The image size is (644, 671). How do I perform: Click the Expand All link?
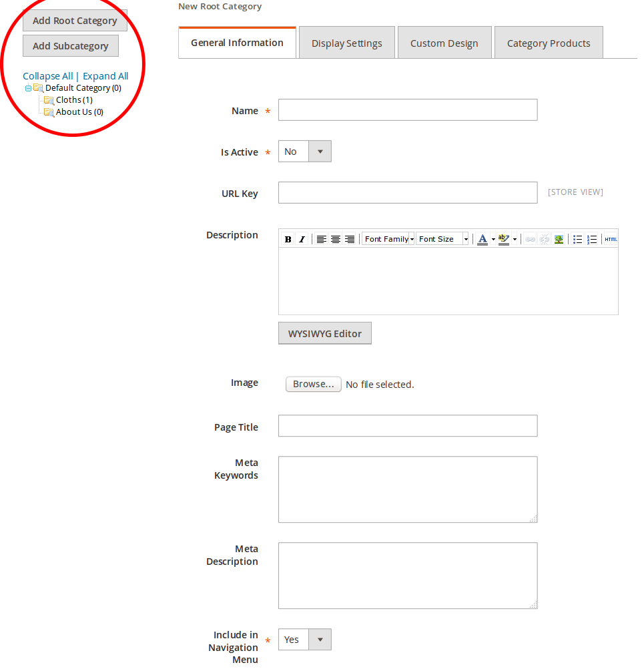pyautogui.click(x=105, y=76)
